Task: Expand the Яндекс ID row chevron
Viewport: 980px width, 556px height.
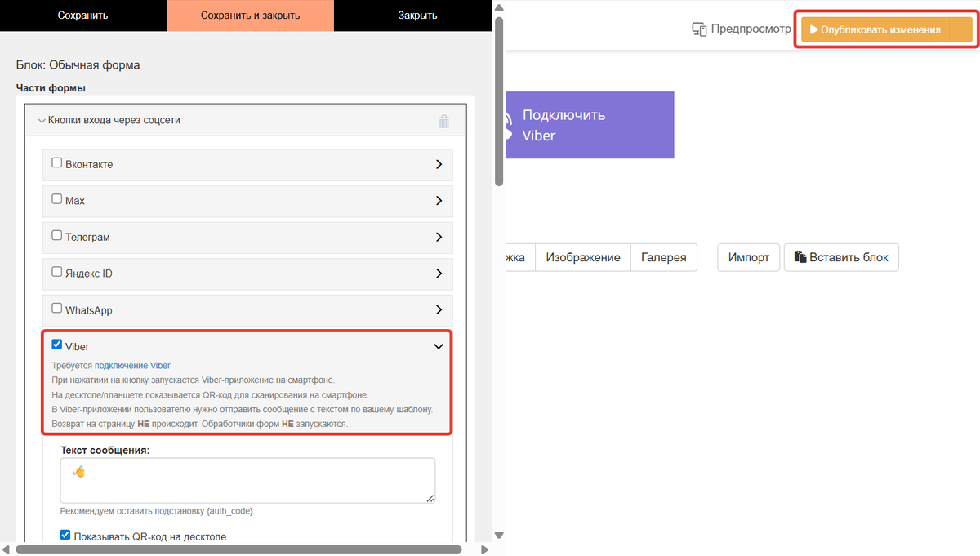Action: point(439,274)
